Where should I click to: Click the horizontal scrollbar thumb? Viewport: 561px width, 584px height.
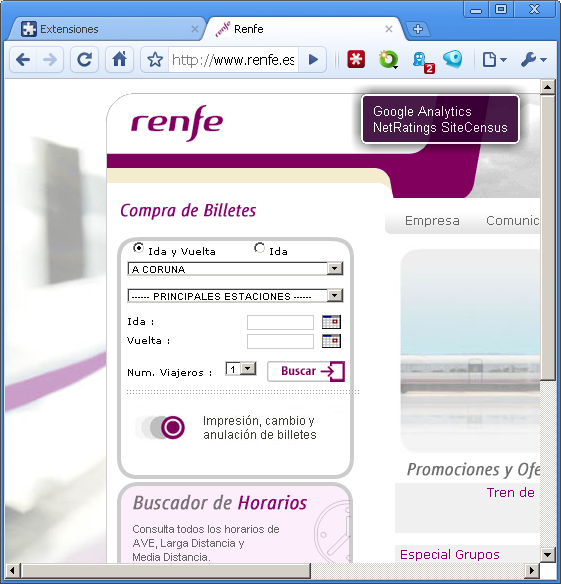click(166, 570)
